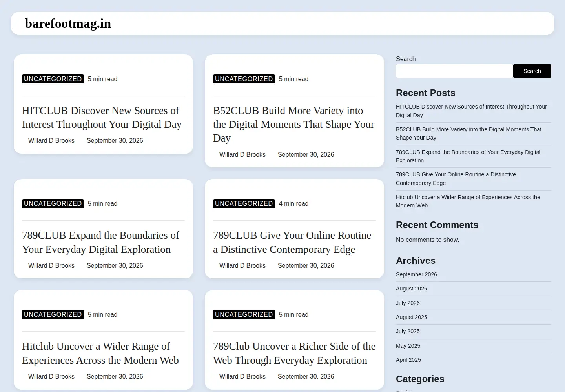
Task: Open Recent Posts link 789CLUB Give Your Online Routine
Action: (x=456, y=179)
